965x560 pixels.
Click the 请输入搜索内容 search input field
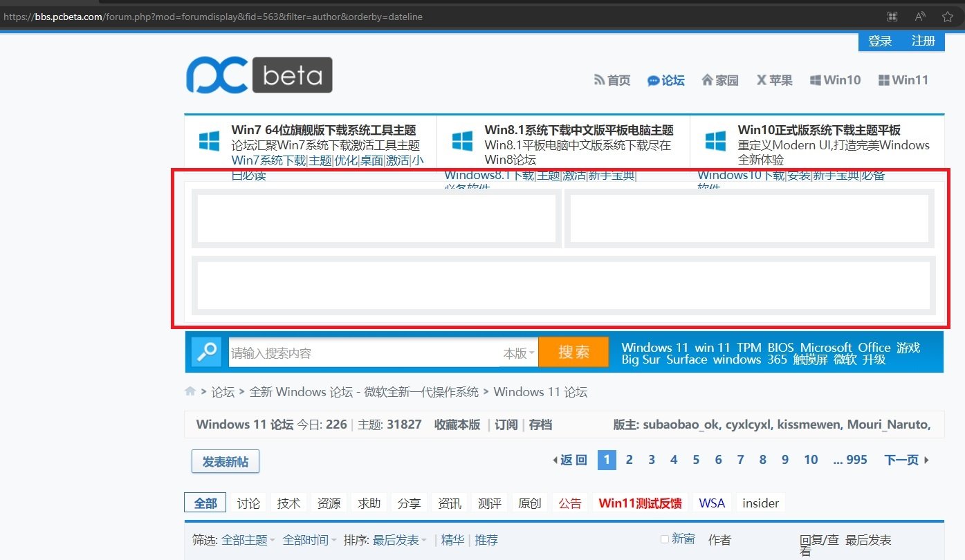point(363,353)
